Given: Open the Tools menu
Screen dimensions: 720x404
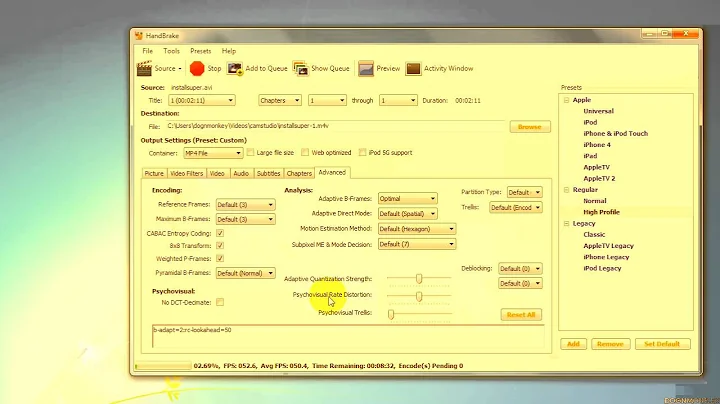Looking at the screenshot, I should [171, 51].
